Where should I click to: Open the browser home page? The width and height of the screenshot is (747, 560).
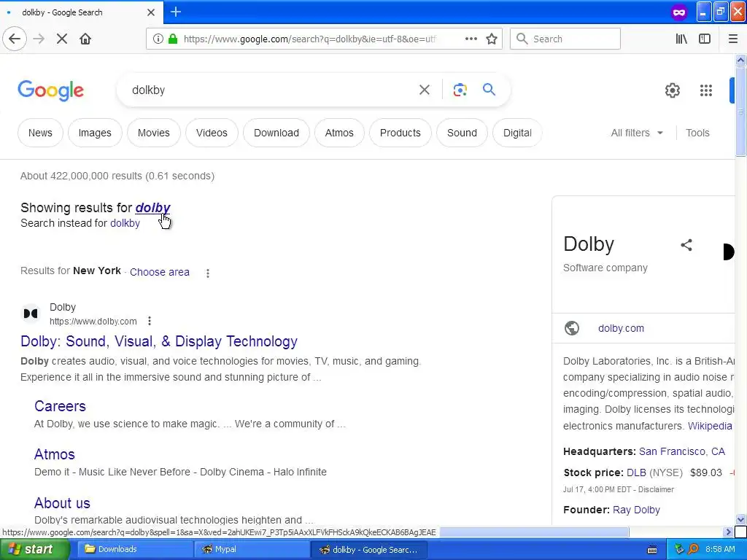85,39
